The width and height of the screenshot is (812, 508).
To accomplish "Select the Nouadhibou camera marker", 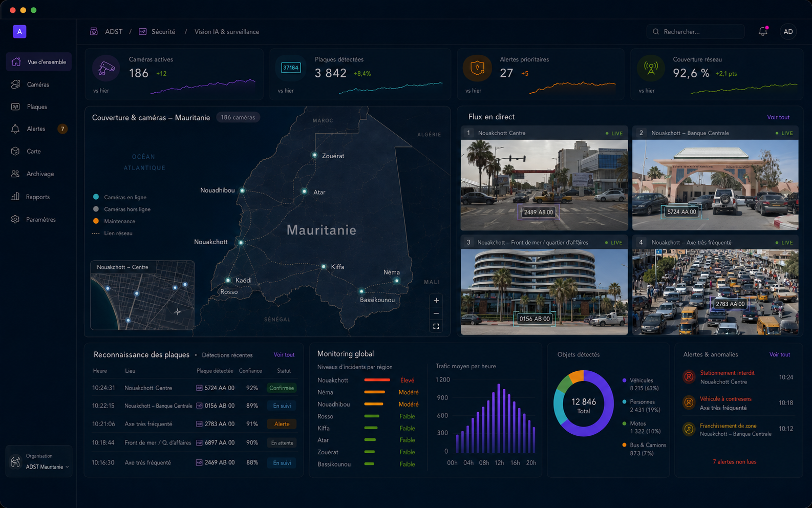I will point(243,190).
